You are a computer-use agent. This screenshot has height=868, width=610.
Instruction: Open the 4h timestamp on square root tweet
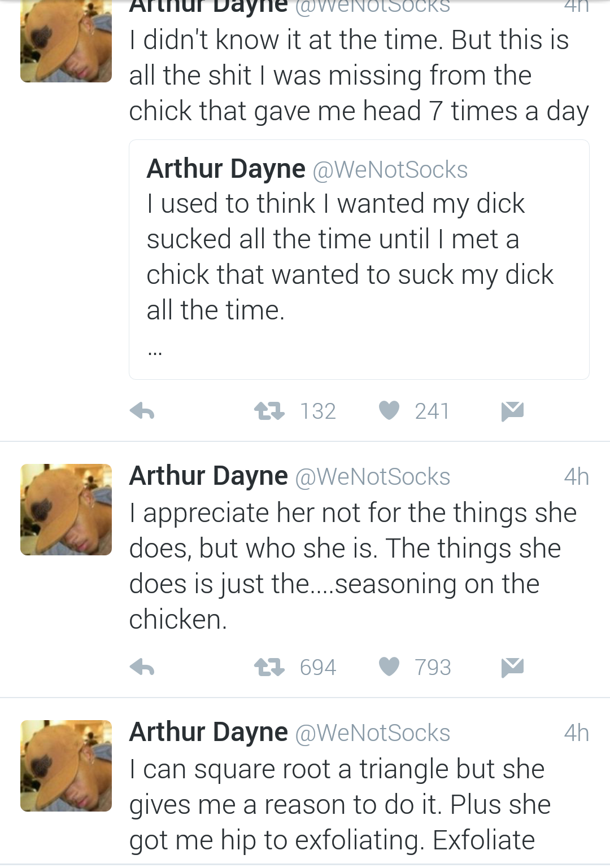pyautogui.click(x=576, y=733)
